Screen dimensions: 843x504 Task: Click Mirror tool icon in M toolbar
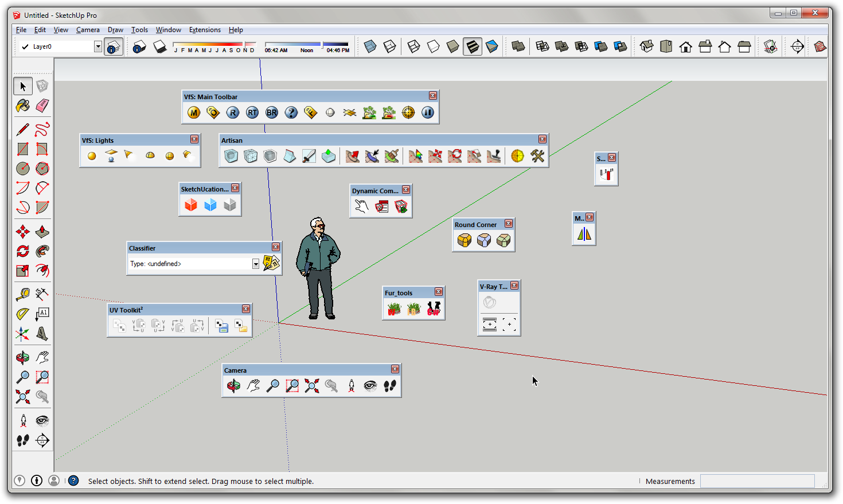point(584,234)
